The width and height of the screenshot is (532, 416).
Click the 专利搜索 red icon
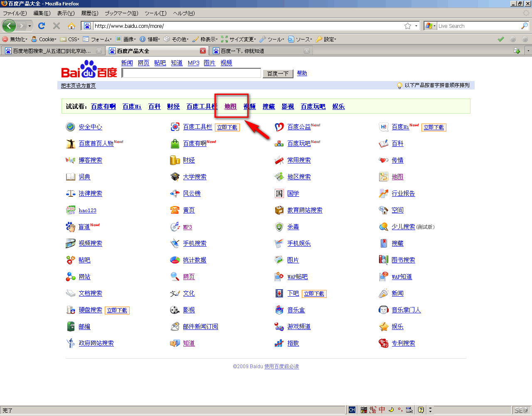pyautogui.click(x=384, y=343)
